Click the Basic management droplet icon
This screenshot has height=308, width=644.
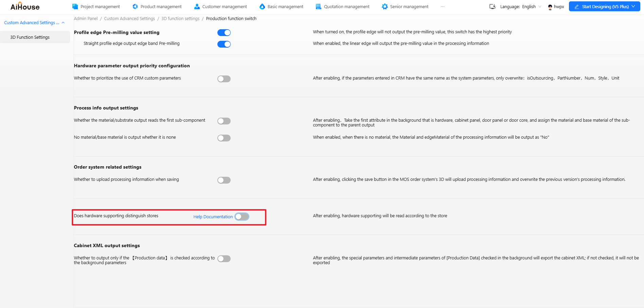click(x=262, y=6)
